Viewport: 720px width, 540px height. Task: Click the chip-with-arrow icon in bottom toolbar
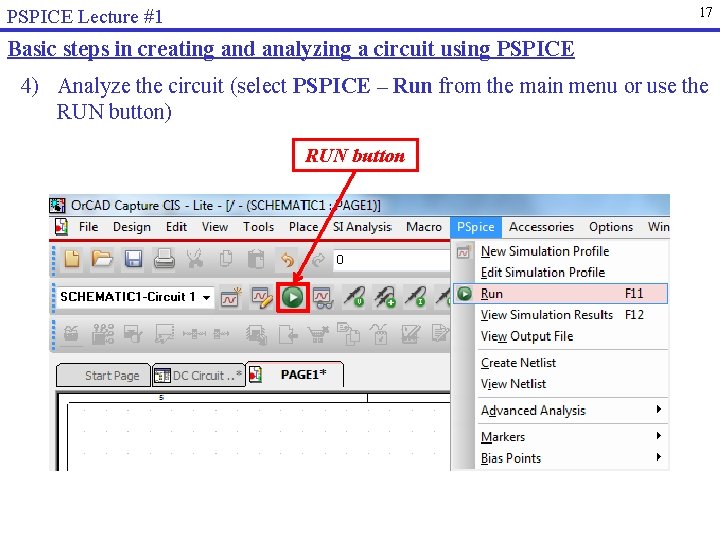coord(256,334)
